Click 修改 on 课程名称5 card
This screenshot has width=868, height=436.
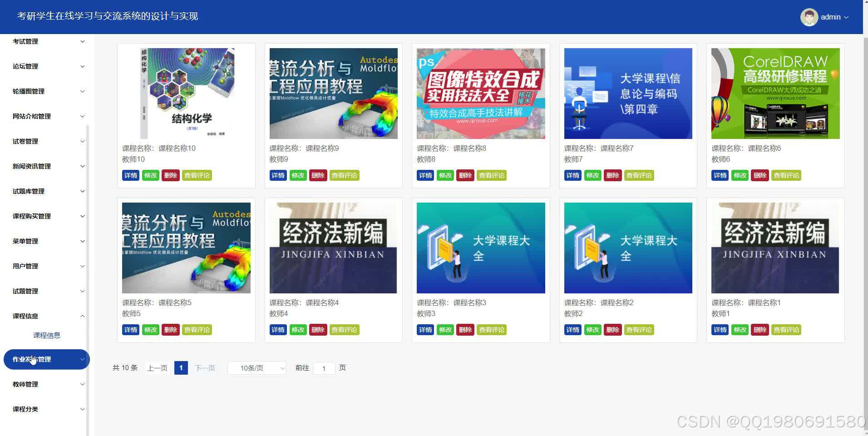[x=150, y=330]
